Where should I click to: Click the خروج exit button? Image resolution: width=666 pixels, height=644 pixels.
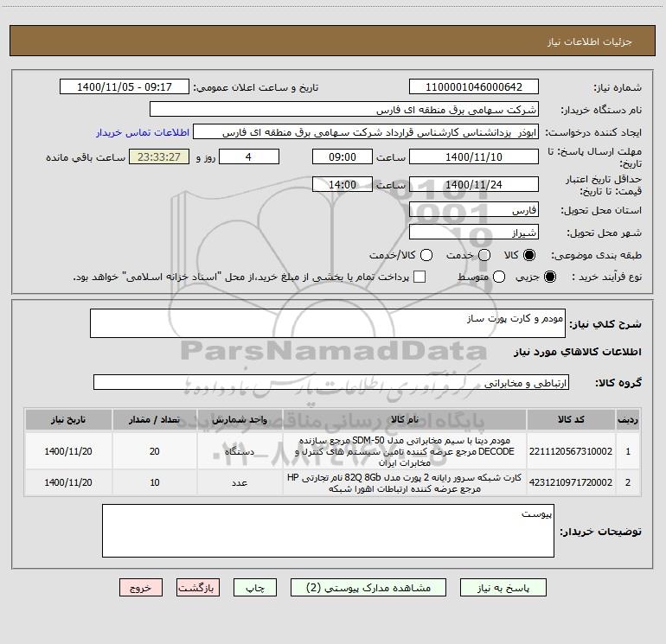pos(141,588)
